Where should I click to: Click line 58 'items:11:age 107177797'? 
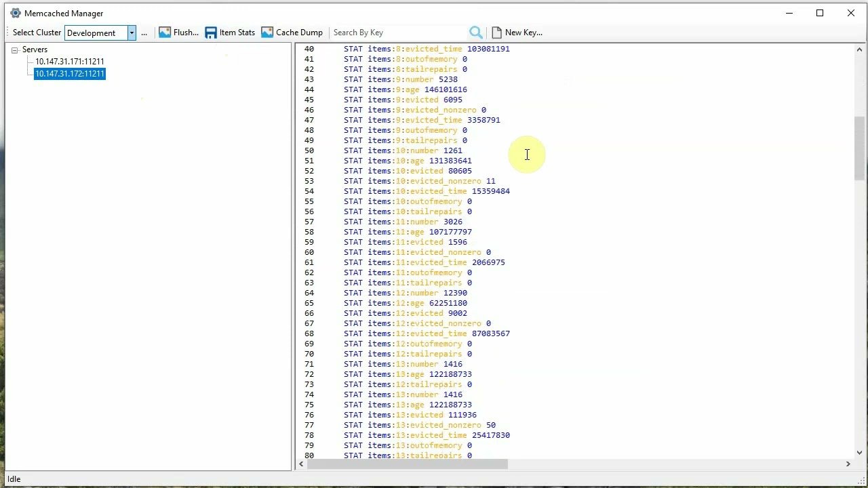(408, 232)
